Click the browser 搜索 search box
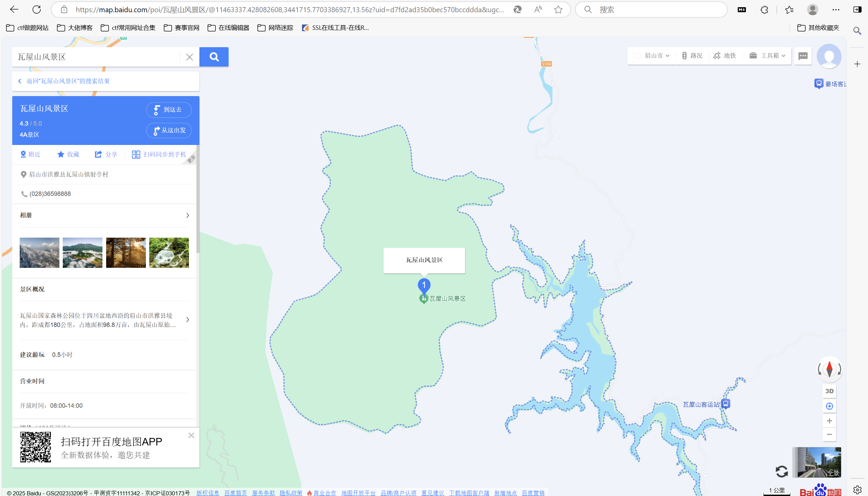Screen dimensions: 868x496 [651, 10]
